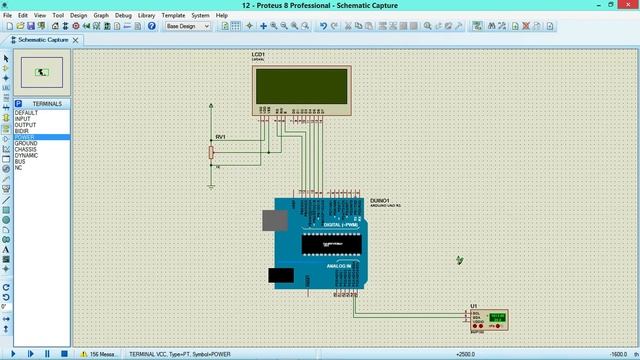Screen dimensions: 640x360
Task: Open the Template menu
Action: click(173, 16)
